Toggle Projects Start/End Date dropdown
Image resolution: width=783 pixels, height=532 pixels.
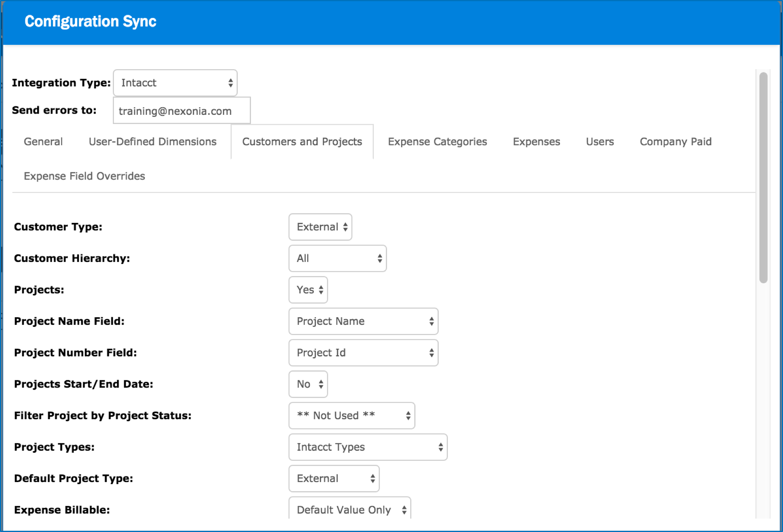coord(308,384)
